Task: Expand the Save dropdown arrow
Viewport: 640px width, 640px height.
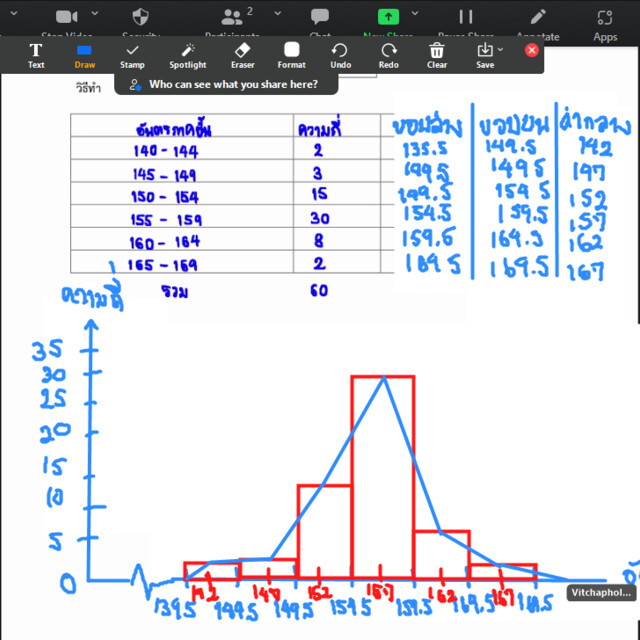Action: pyautogui.click(x=501, y=50)
